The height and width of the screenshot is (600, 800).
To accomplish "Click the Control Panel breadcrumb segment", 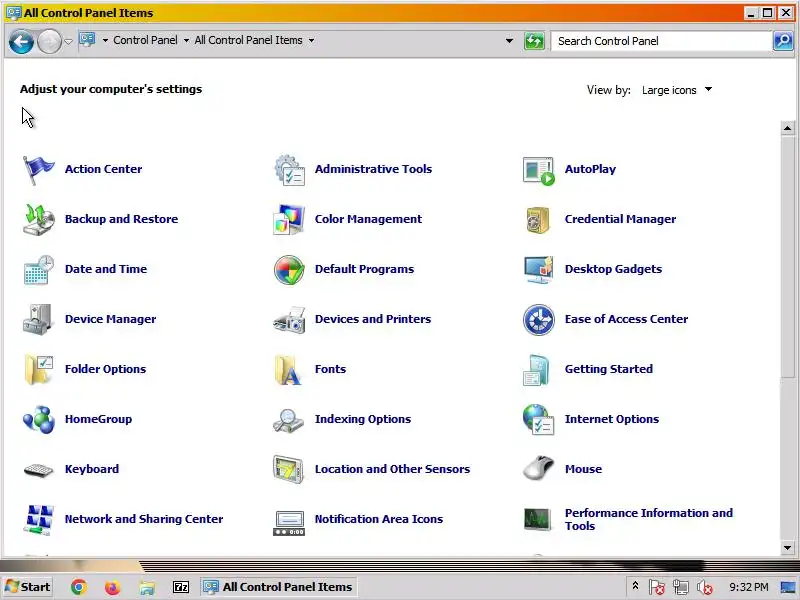I will click(x=145, y=40).
